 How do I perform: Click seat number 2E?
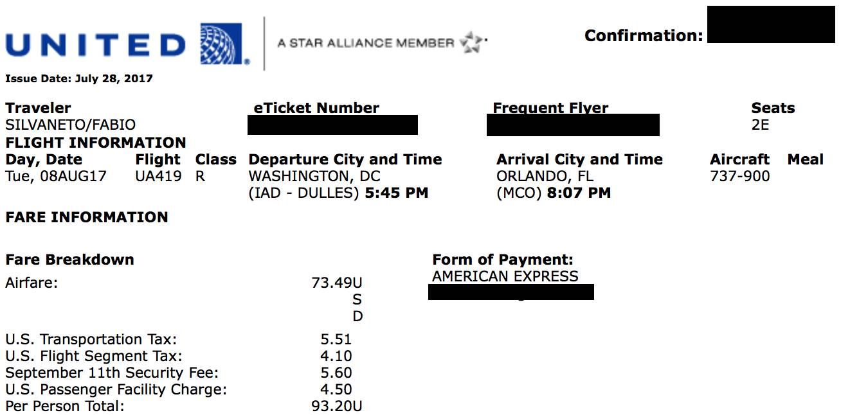point(760,125)
